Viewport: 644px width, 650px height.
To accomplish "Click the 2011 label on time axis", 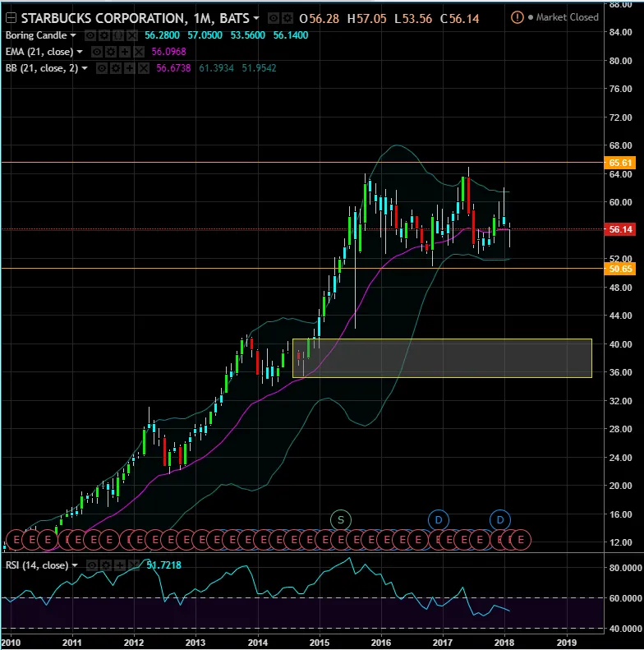I will click(72, 643).
